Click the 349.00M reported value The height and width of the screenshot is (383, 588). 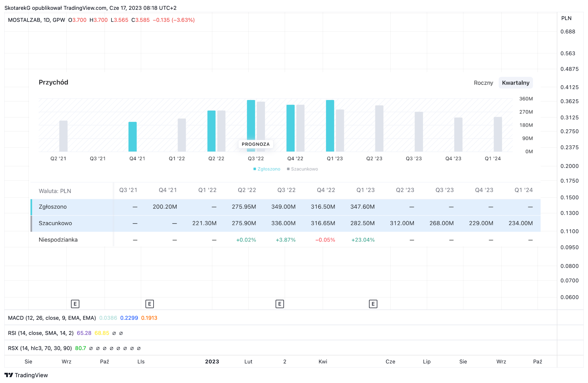[x=283, y=207]
